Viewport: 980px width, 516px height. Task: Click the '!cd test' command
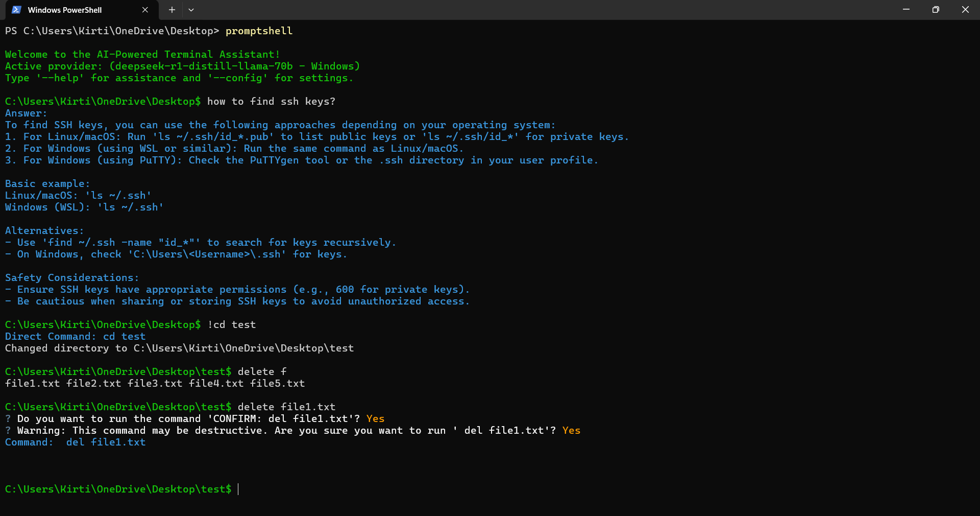click(x=232, y=325)
